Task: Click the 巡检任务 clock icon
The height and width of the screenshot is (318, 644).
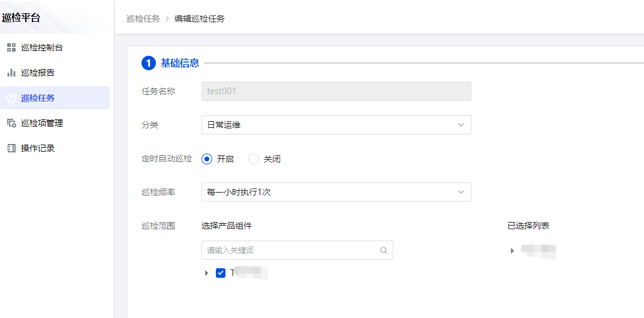Action: coord(11,98)
